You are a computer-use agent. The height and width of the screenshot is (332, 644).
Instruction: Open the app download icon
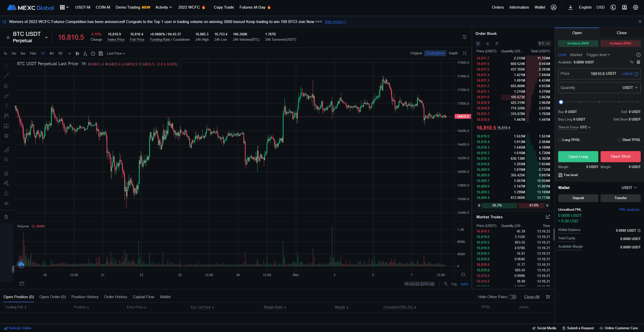(x=571, y=7)
